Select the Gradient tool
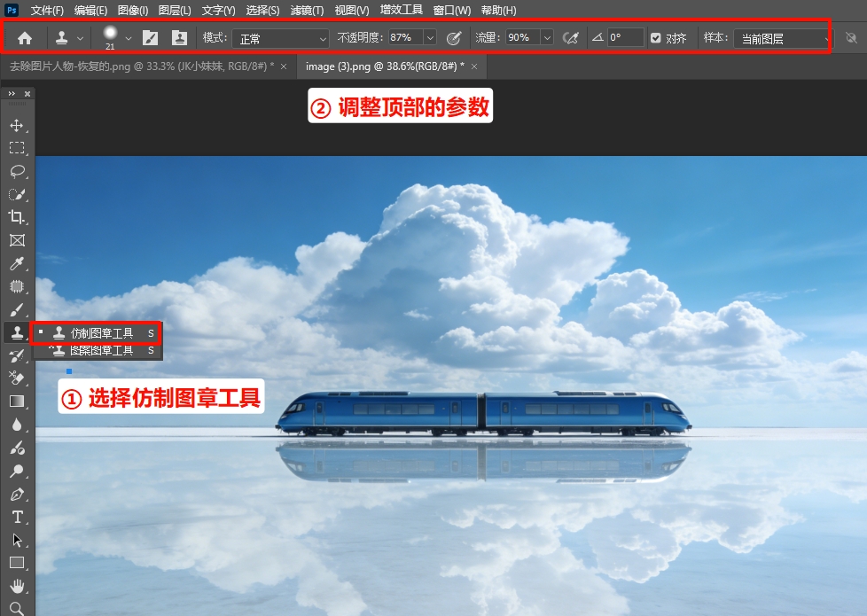Image resolution: width=867 pixels, height=616 pixels. click(x=18, y=402)
